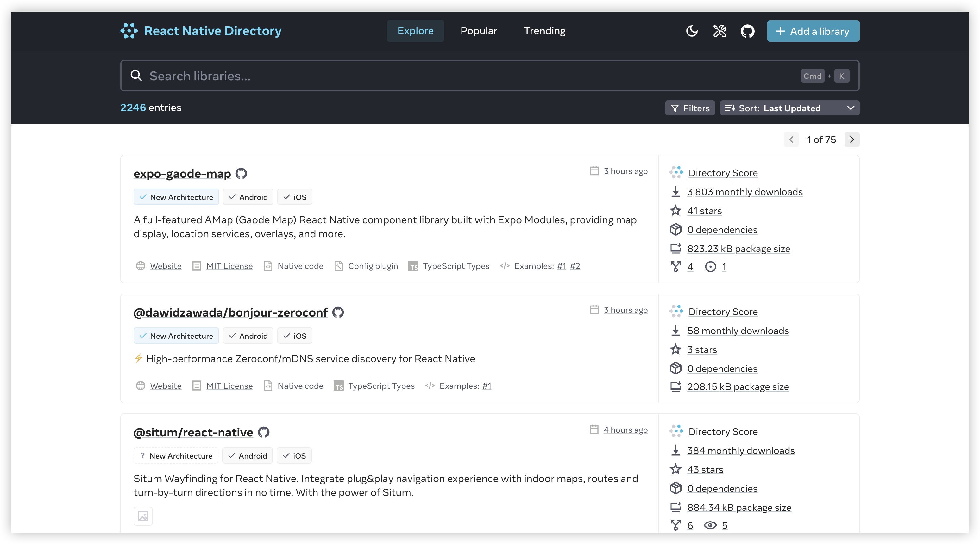Image resolution: width=980 pixels, height=544 pixels.
Task: Click GitHub icon beside bonjour-zeroconf title
Action: click(x=338, y=312)
